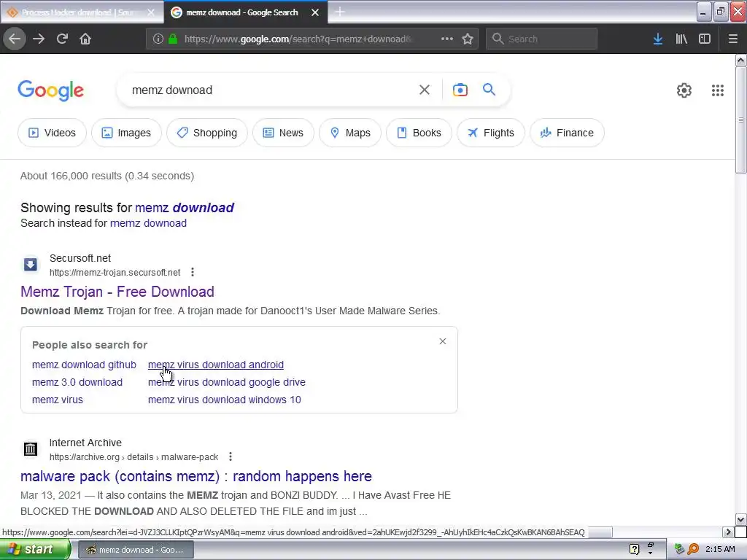Click the taskbar clock showing 2:15 AM
The image size is (747, 560).
720,550
